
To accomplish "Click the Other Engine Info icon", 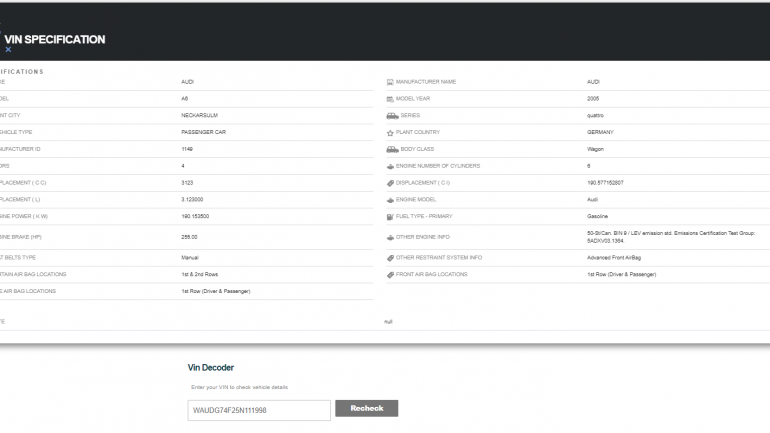I will point(390,237).
